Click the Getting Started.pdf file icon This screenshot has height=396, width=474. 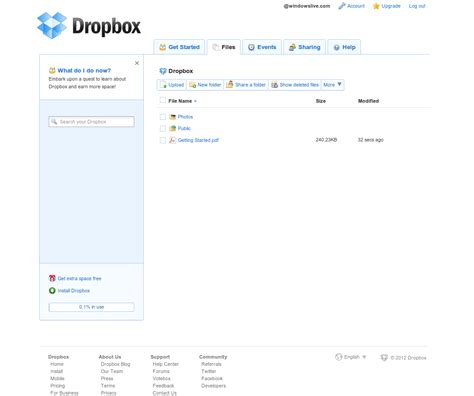click(x=172, y=140)
